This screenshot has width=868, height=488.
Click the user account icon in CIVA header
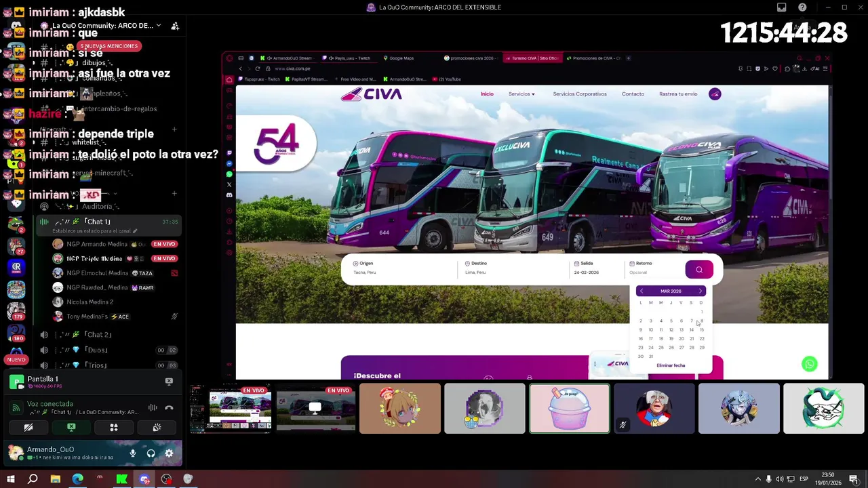click(x=715, y=94)
